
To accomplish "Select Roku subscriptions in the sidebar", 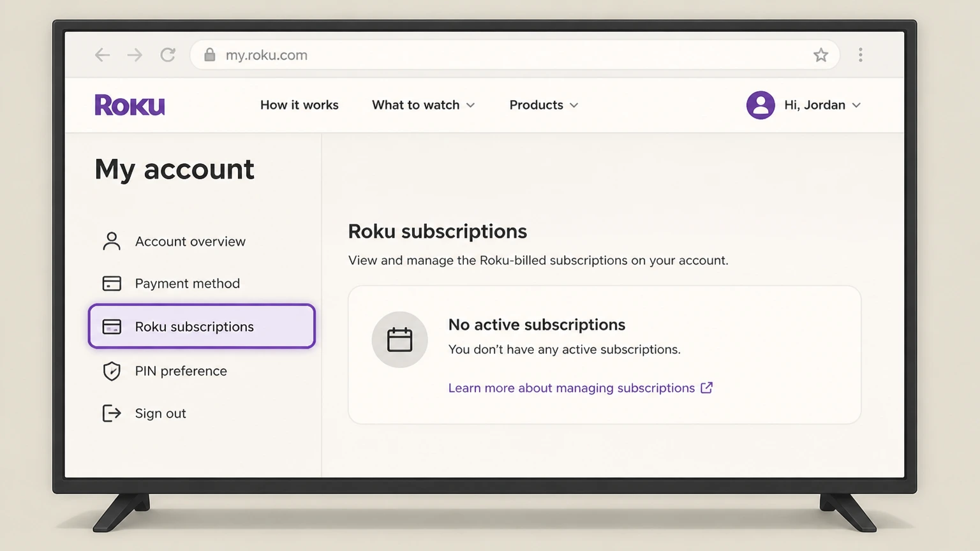I will pos(202,327).
